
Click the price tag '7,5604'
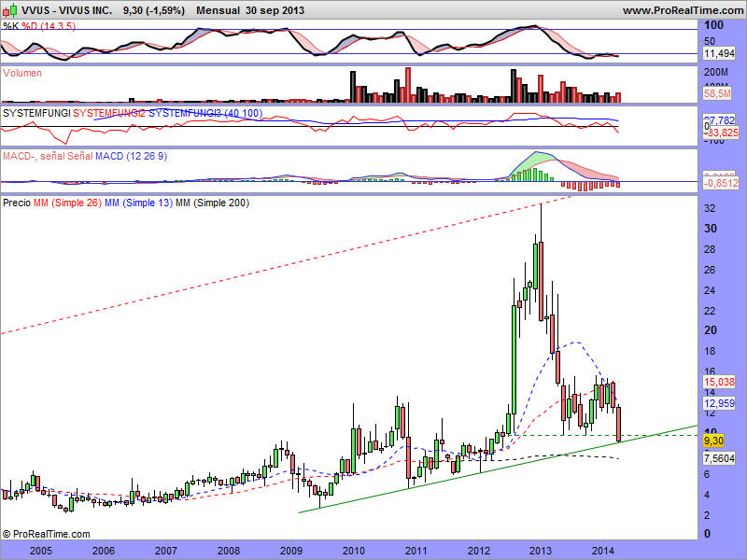(x=719, y=458)
